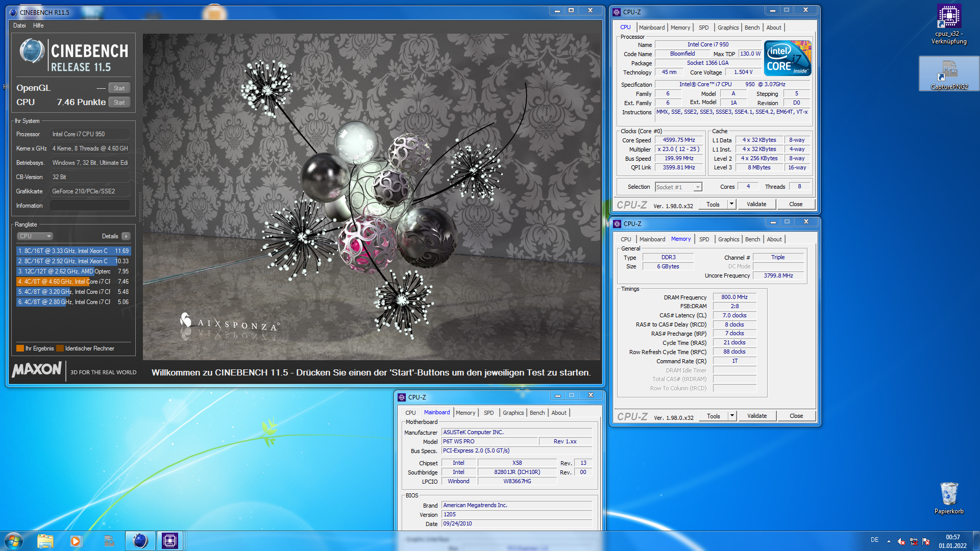
Task: Click the network tray icon
Action: tap(914, 541)
